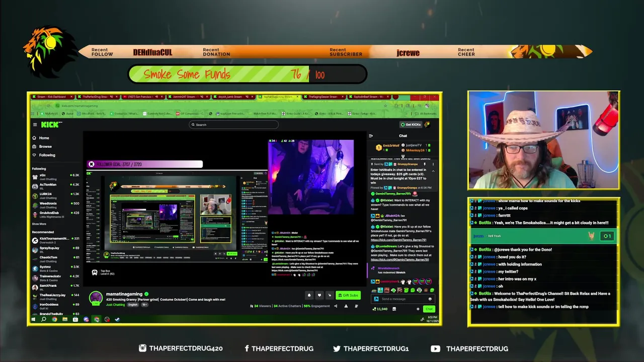Image resolution: width=644 pixels, height=362 pixels.
Task: Open the Home icon in Kick sidebar
Action: (34, 138)
